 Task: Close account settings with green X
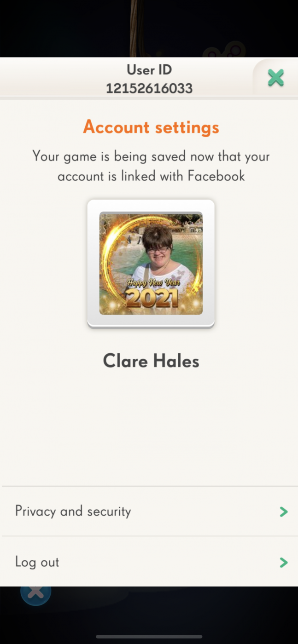tap(275, 78)
